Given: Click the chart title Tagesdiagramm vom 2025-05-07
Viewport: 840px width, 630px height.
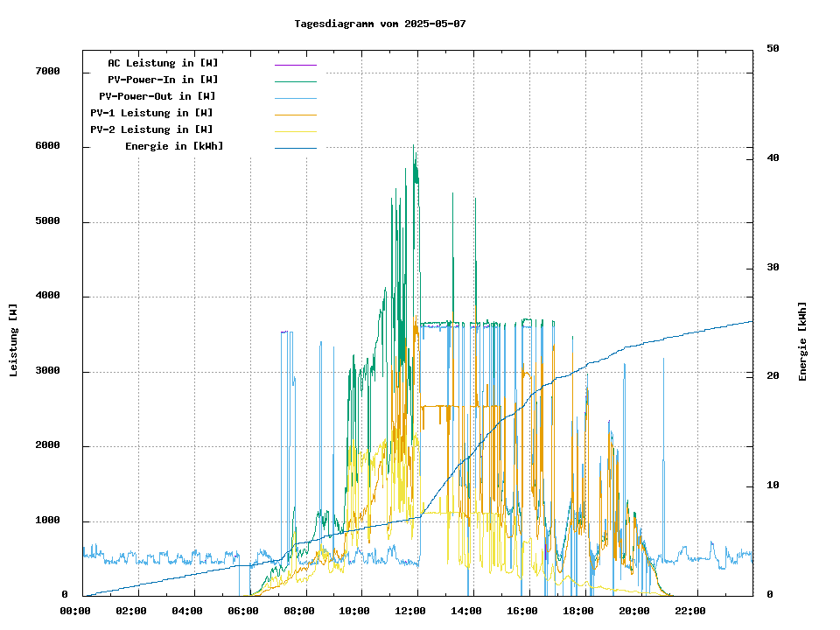Looking at the screenshot, I should (380, 24).
